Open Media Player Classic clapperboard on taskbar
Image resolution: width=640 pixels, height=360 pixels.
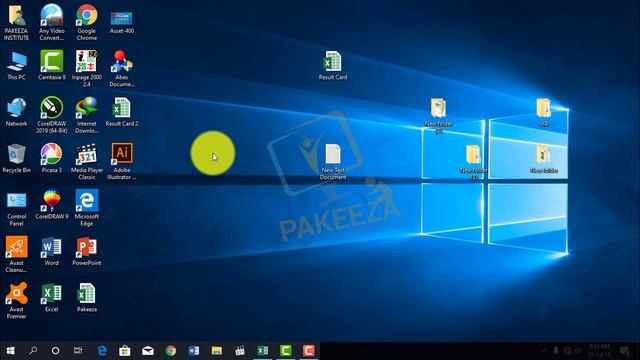240,351
